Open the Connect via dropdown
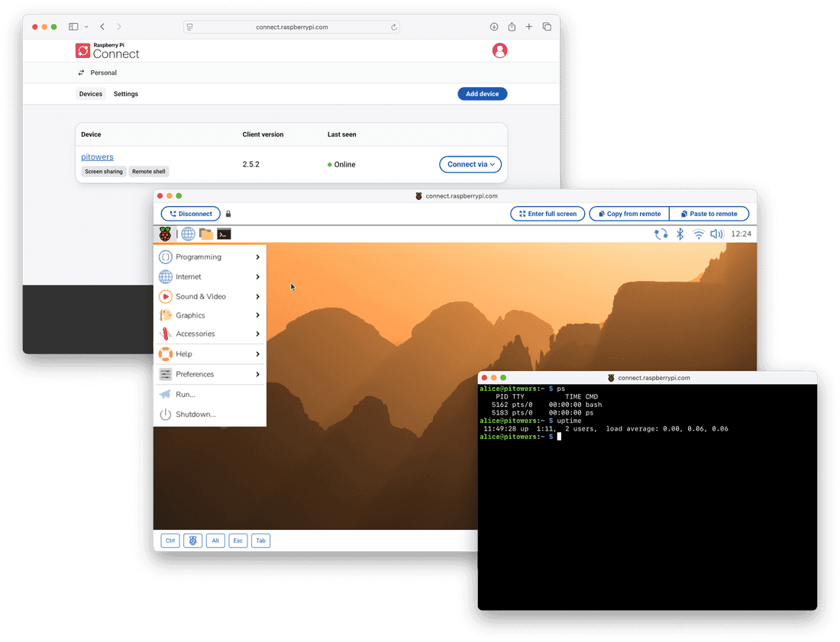Image resolution: width=840 pixels, height=642 pixels. [x=470, y=164]
